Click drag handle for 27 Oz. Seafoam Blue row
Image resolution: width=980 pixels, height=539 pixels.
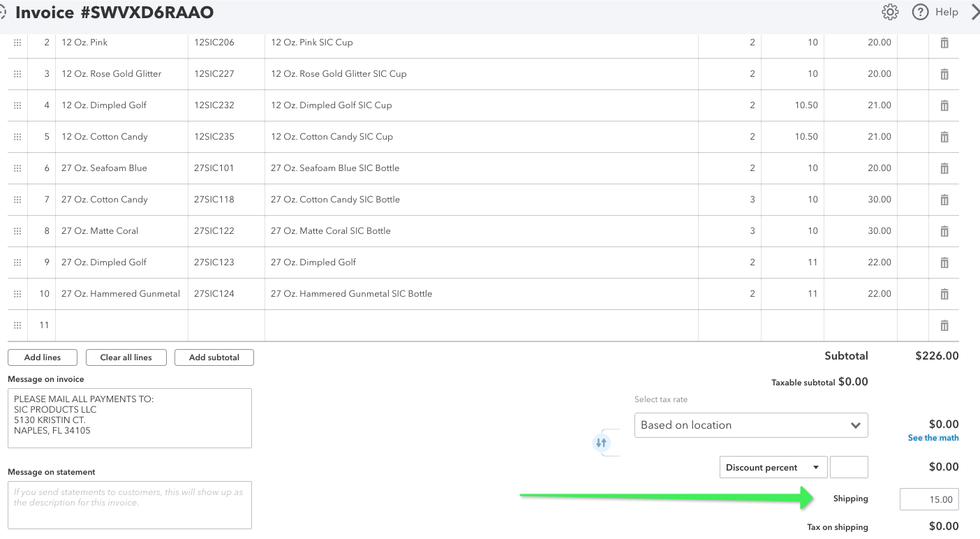pos(17,168)
